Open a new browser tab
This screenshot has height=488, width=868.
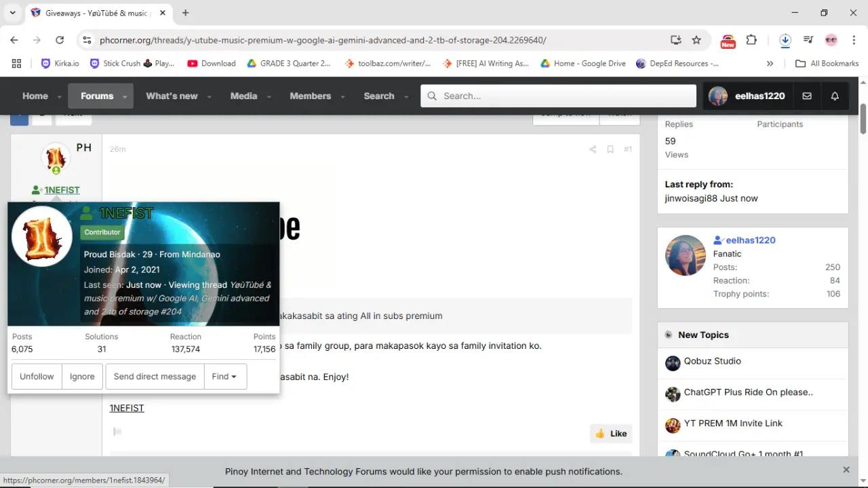pos(186,13)
